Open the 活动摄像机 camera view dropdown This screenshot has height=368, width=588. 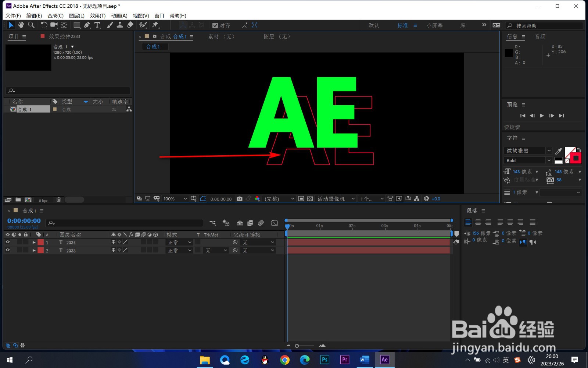[x=336, y=199]
